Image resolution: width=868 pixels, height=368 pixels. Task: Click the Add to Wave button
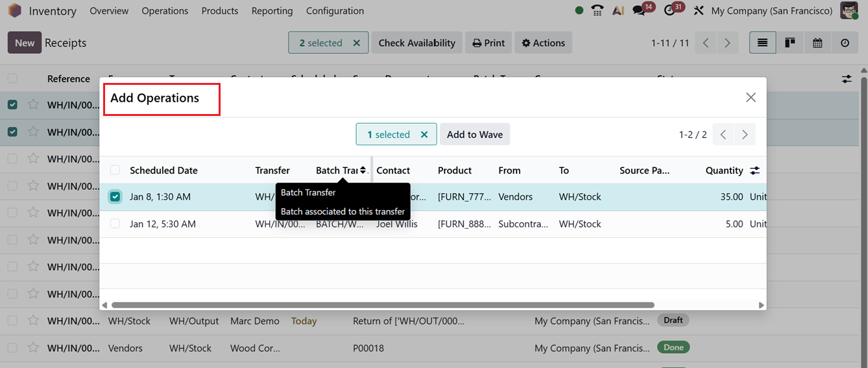point(475,135)
